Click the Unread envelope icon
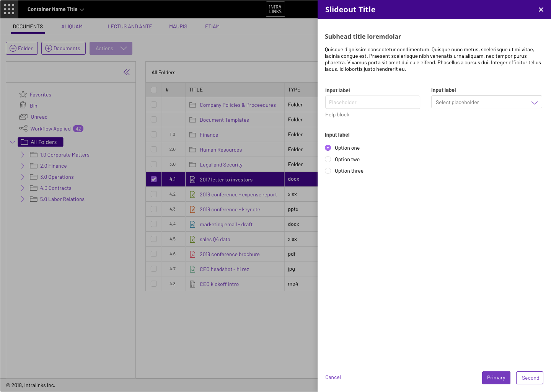This screenshot has height=392, width=551. point(23,117)
